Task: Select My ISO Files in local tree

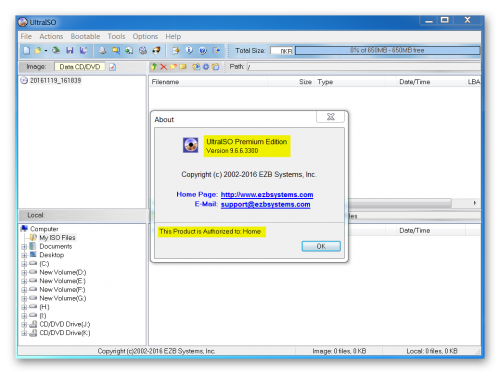Action: tap(57, 238)
